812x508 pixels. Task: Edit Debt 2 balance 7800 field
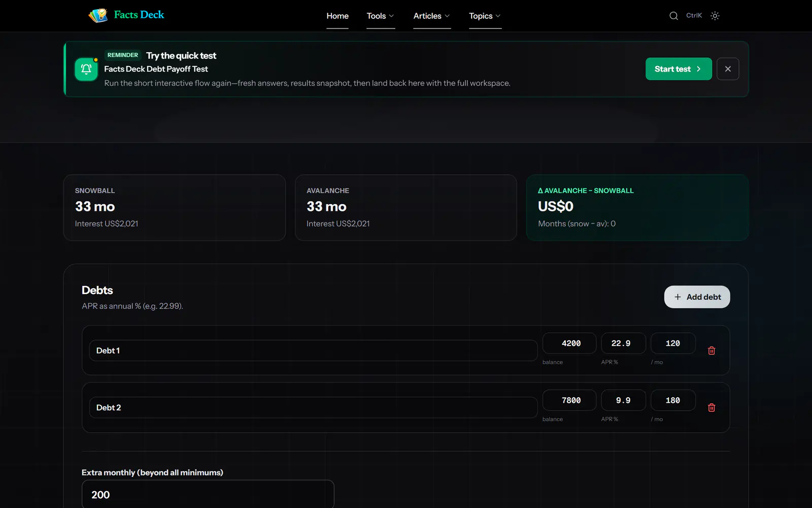point(569,400)
